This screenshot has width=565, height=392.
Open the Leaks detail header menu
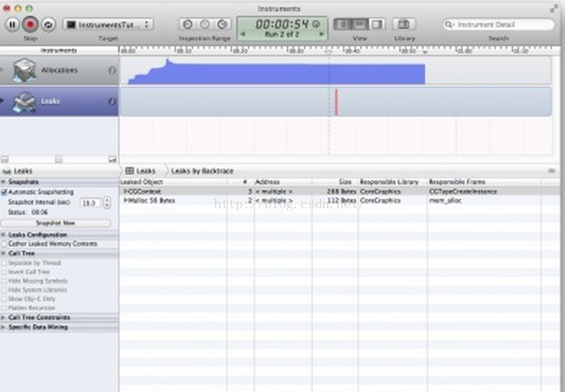tap(18, 171)
